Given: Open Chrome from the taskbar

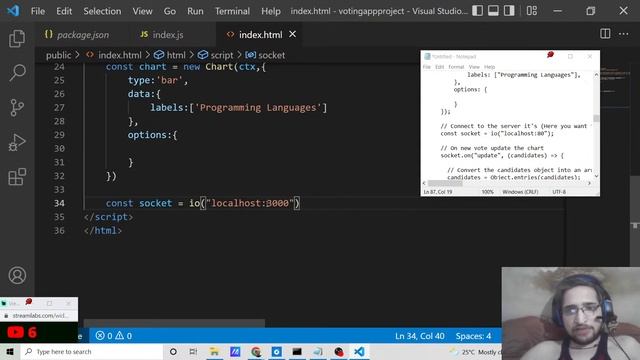Looking at the screenshot, I should click(256, 351).
